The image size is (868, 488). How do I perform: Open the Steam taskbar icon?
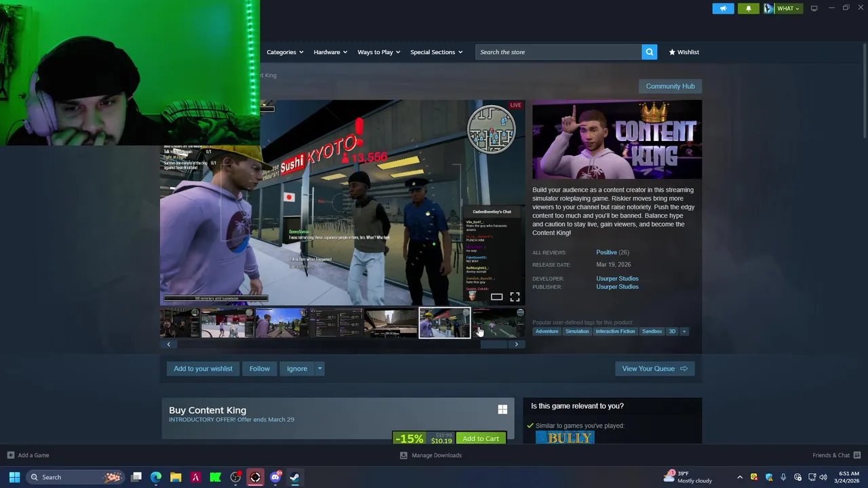(x=295, y=477)
